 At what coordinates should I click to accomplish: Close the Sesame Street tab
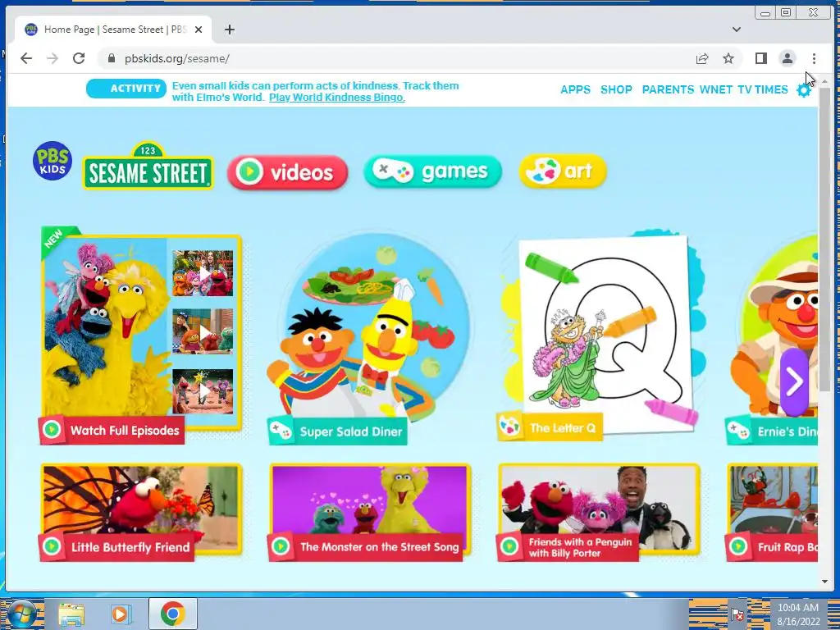pos(199,30)
